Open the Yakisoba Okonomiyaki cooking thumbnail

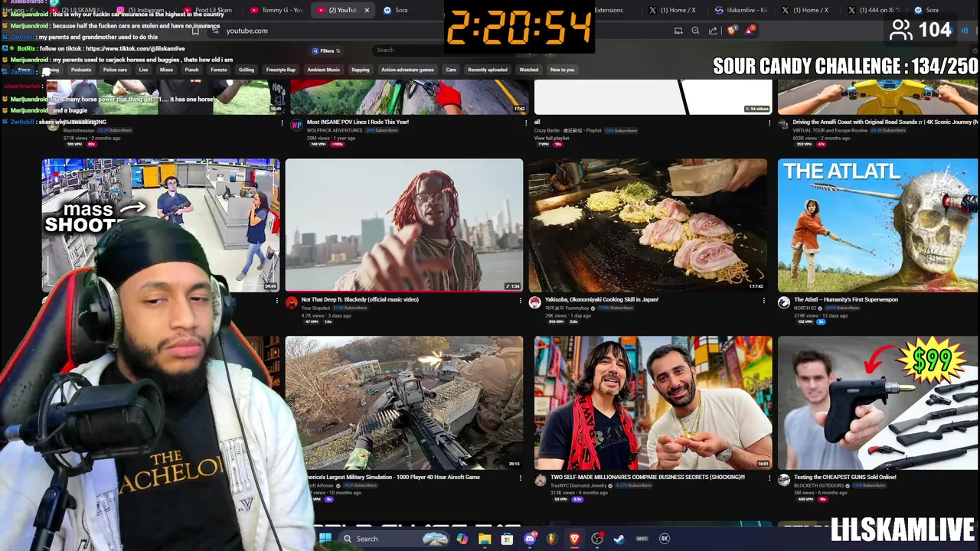tap(648, 225)
